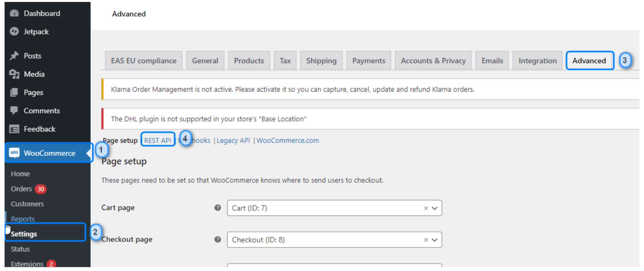This screenshot has height=271, width=644.
Task: Expand the Checkout page dropdown
Action: click(434, 240)
